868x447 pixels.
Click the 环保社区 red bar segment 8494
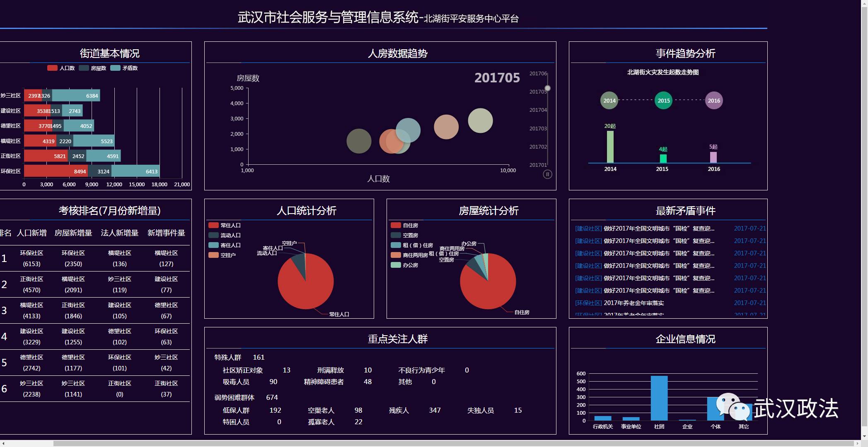(56, 171)
